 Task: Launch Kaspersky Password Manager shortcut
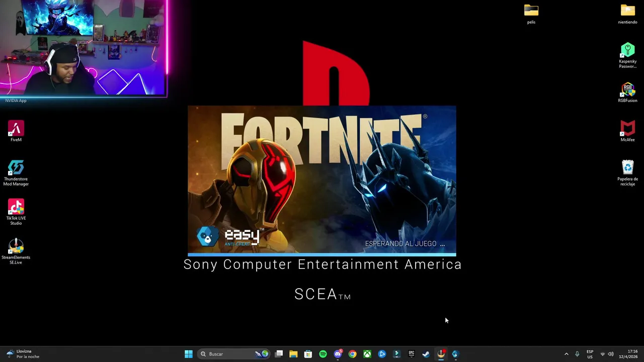(628, 55)
